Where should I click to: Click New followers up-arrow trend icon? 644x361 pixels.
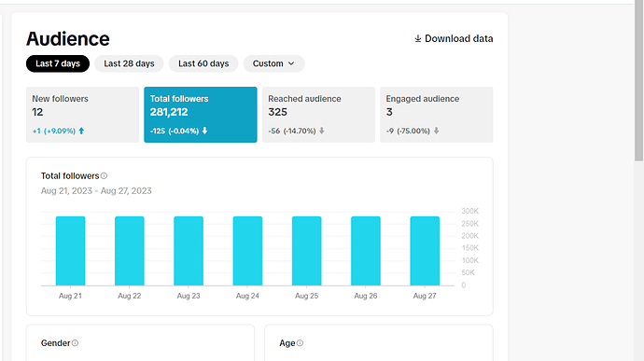point(81,131)
